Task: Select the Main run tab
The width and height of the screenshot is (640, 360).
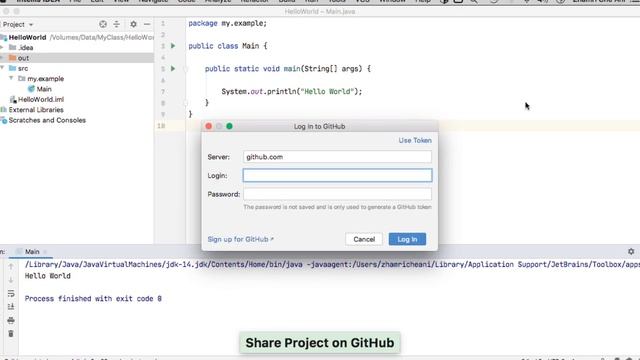Action: (32, 251)
